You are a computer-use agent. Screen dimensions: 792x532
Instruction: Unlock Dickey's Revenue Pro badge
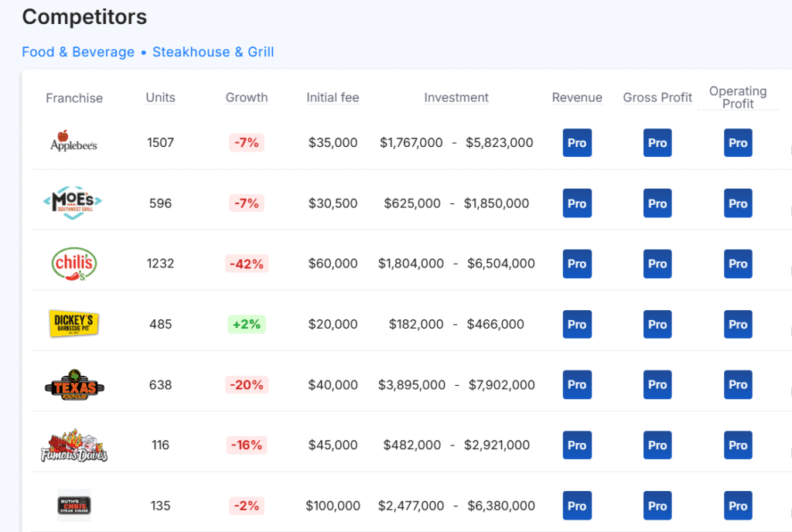point(577,324)
